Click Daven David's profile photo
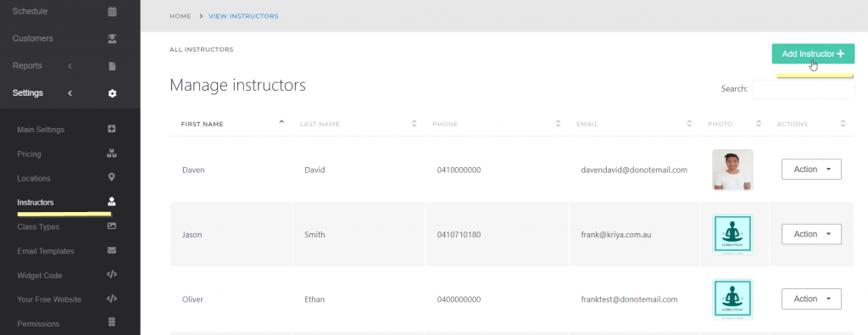 [x=732, y=170]
